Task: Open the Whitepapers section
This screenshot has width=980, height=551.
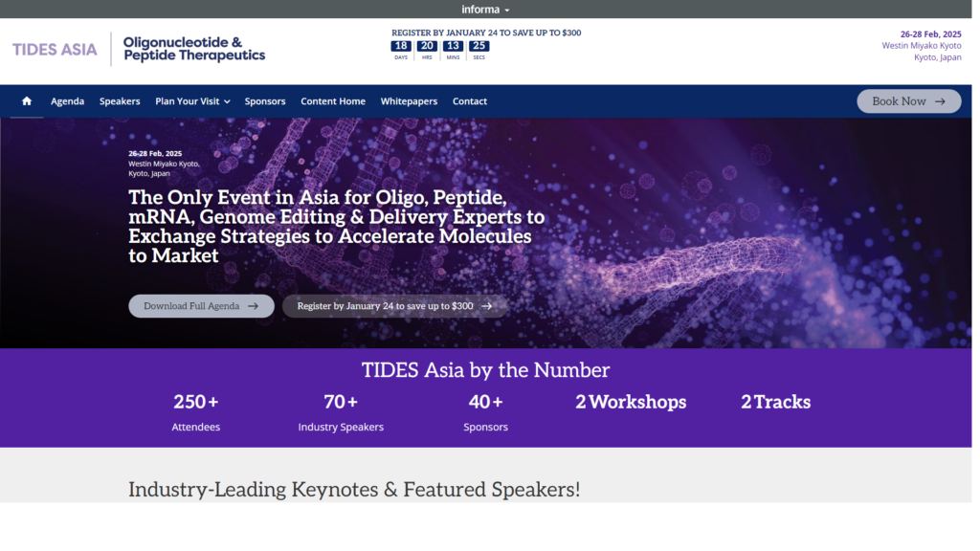Action: (409, 101)
